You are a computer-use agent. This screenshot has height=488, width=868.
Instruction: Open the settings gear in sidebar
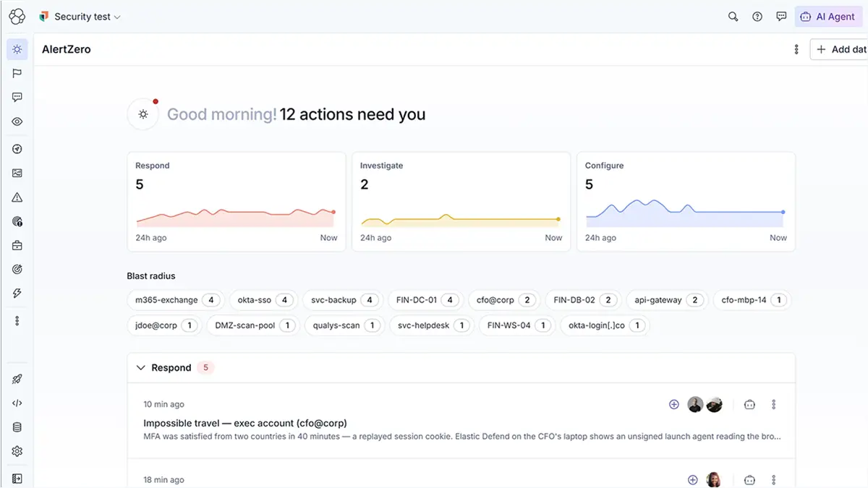pyautogui.click(x=17, y=451)
